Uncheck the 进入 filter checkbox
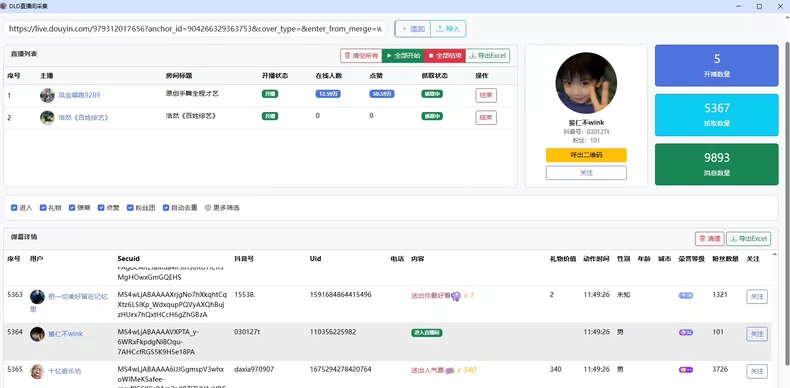This screenshot has width=790, height=388. [x=14, y=208]
